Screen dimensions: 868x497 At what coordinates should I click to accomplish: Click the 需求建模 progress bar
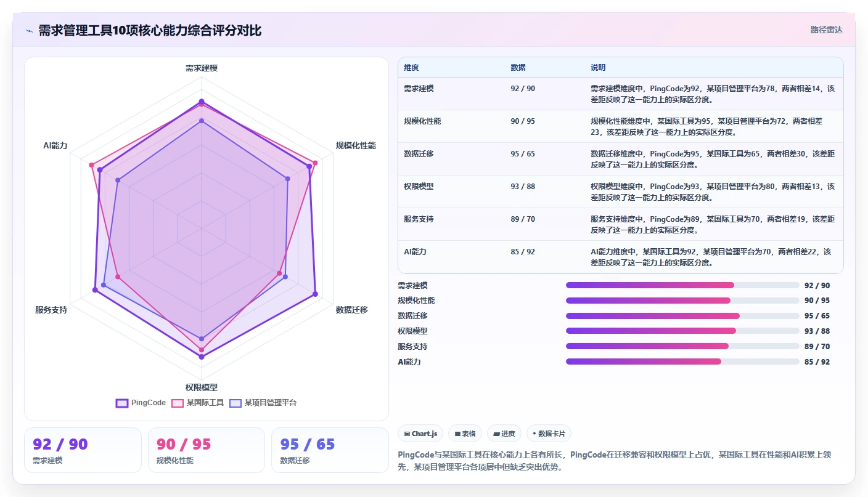click(682, 285)
